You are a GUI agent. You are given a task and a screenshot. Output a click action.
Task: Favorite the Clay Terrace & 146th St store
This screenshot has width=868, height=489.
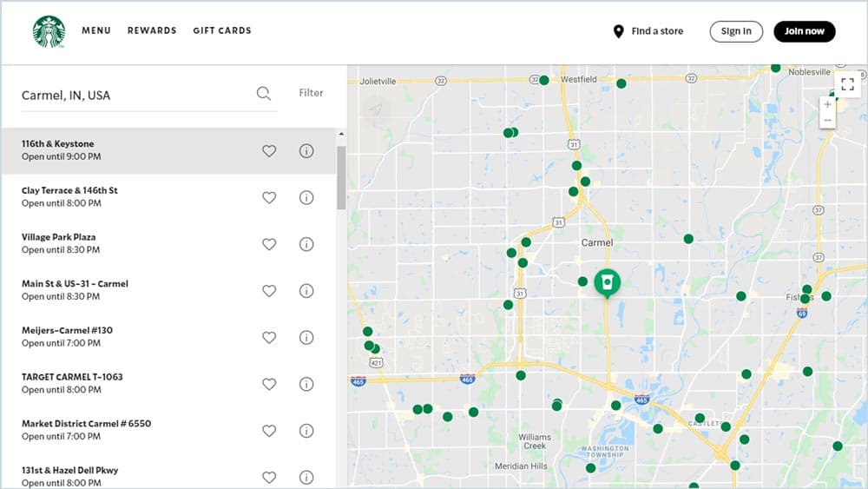269,198
